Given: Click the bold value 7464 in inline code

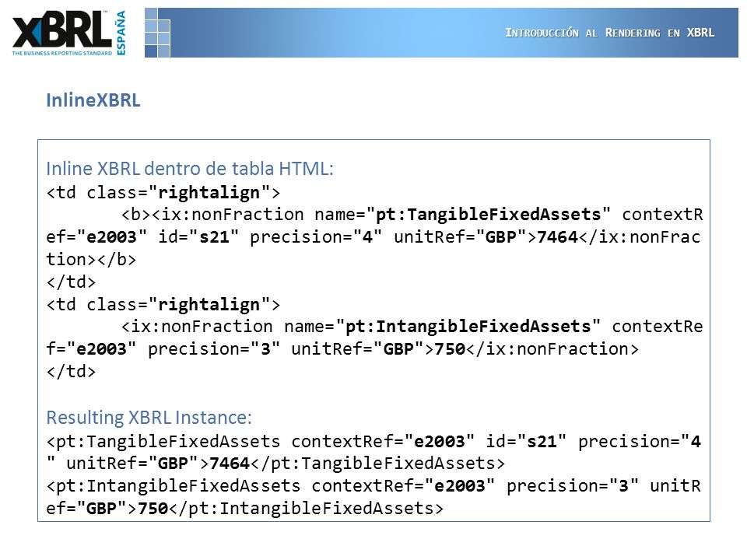Looking at the screenshot, I should pos(557,236).
